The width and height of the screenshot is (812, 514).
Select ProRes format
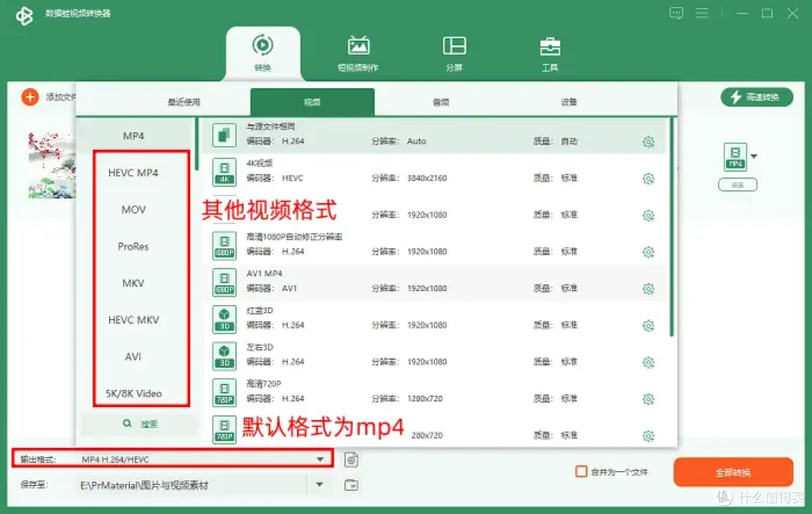coord(134,246)
